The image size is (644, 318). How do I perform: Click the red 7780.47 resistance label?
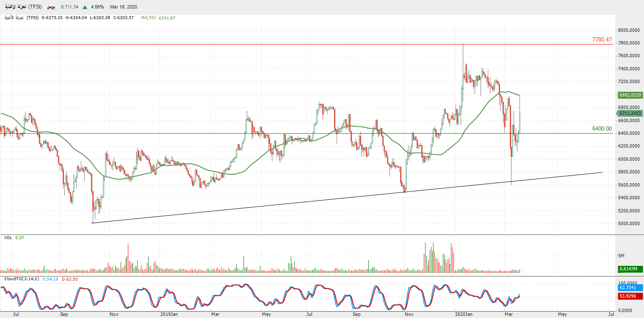[x=602, y=39]
